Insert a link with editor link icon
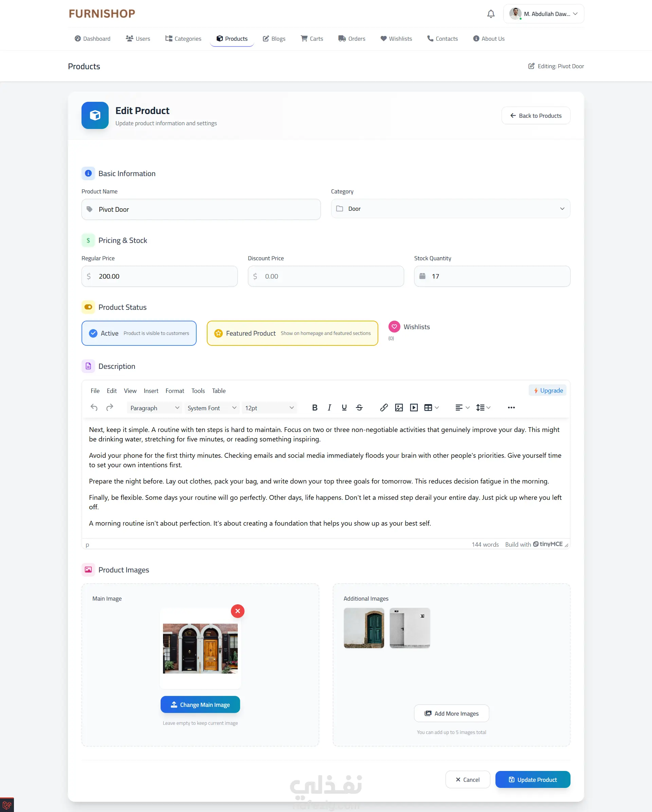Viewport: 652px width, 812px height. coord(384,408)
